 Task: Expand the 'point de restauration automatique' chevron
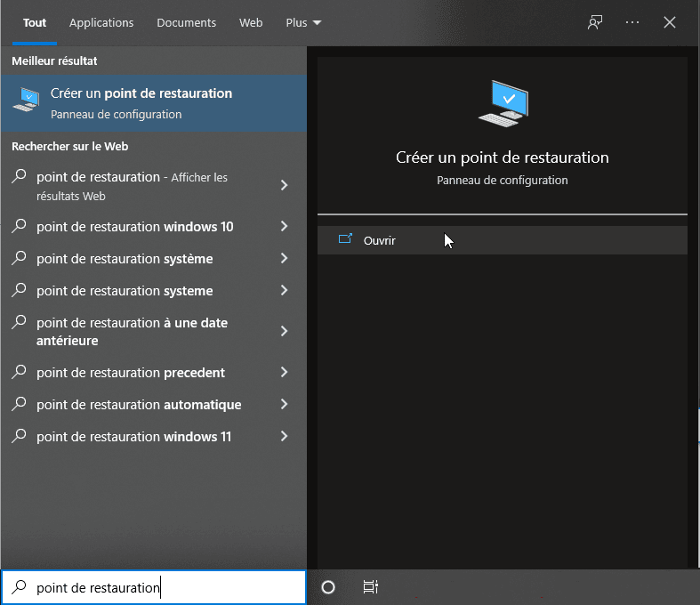(x=284, y=405)
